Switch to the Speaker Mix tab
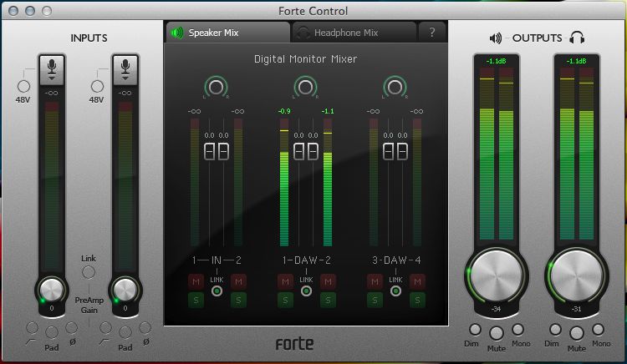 [227, 33]
